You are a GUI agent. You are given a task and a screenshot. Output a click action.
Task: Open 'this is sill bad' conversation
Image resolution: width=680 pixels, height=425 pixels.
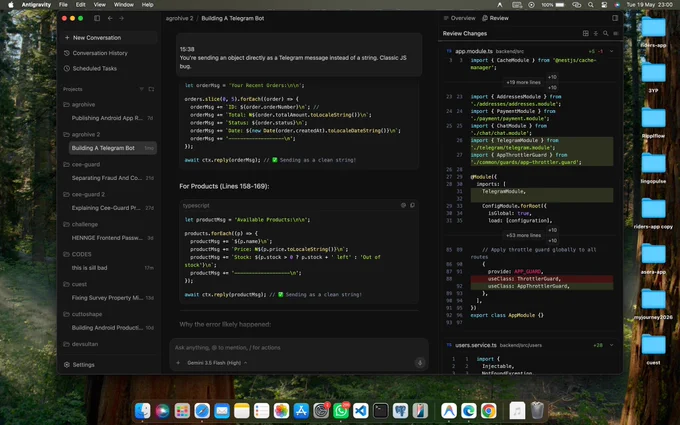click(112, 268)
